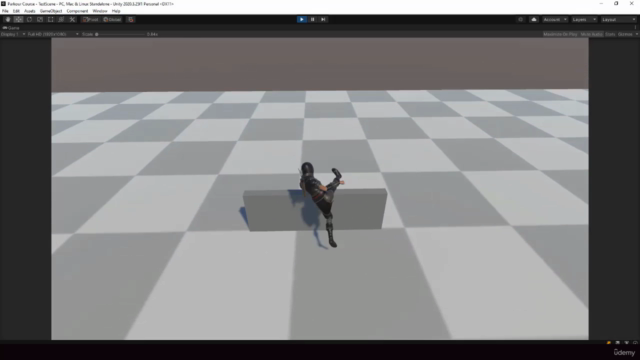Toggle Gizmos in the Game view
640x360 pixels.
coord(625,34)
